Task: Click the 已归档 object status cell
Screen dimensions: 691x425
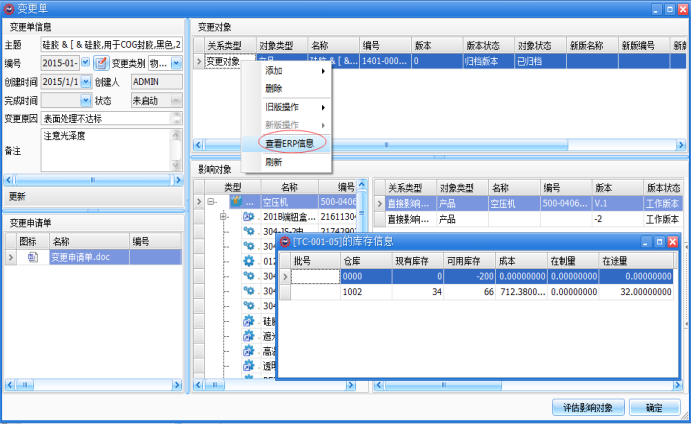Action: point(540,61)
